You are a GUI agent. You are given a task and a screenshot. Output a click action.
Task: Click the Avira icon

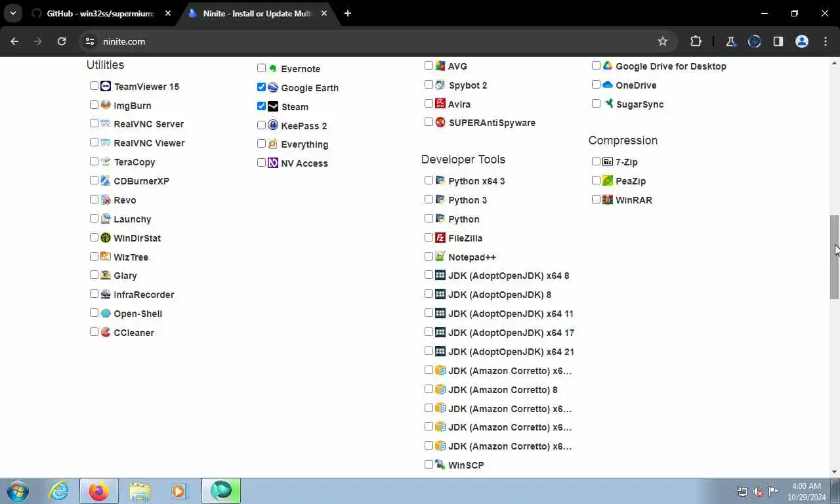(x=440, y=104)
